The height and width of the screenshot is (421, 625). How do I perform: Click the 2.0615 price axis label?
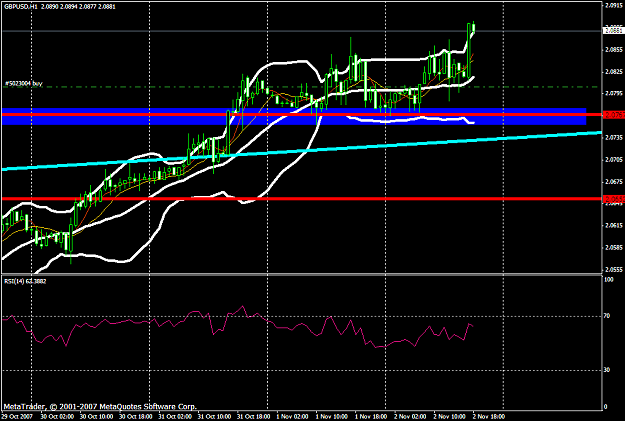coord(614,225)
